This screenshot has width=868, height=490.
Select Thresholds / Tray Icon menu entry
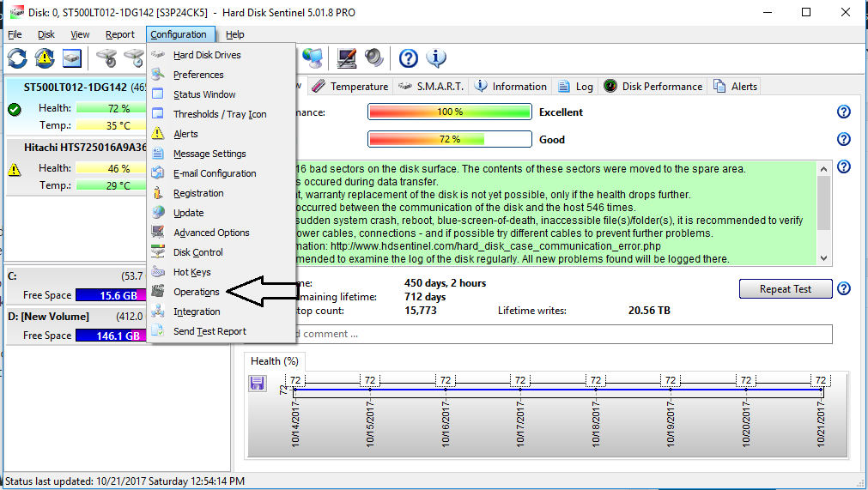click(x=222, y=114)
